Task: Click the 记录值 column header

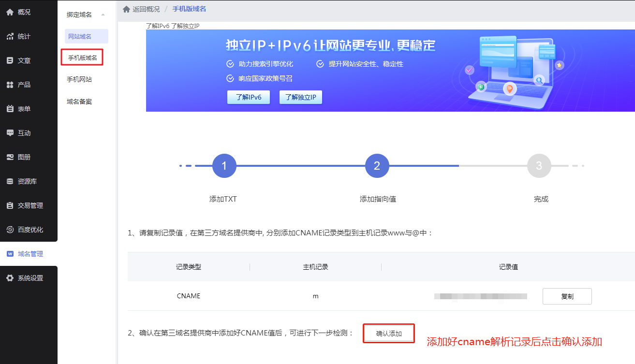Action: point(508,267)
